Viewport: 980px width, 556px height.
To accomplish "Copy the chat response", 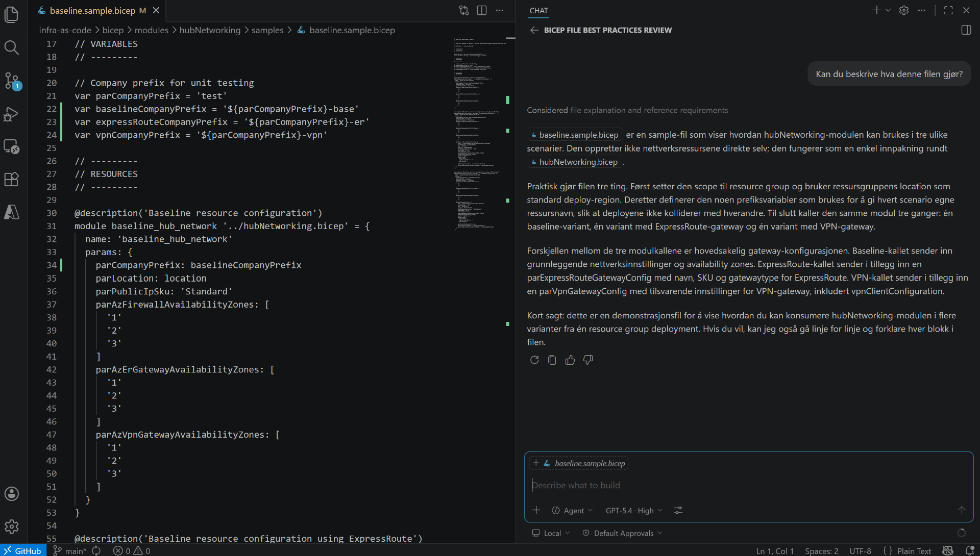I will click(552, 360).
